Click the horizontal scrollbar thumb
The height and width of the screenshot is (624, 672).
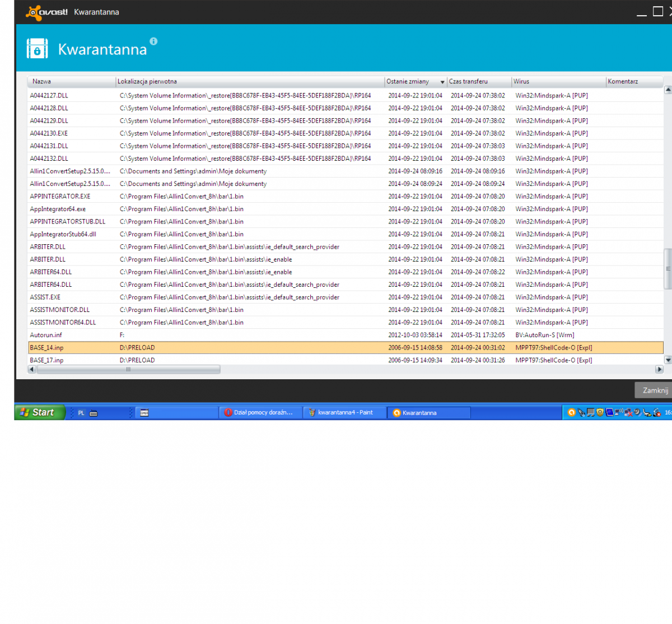pyautogui.click(x=128, y=369)
